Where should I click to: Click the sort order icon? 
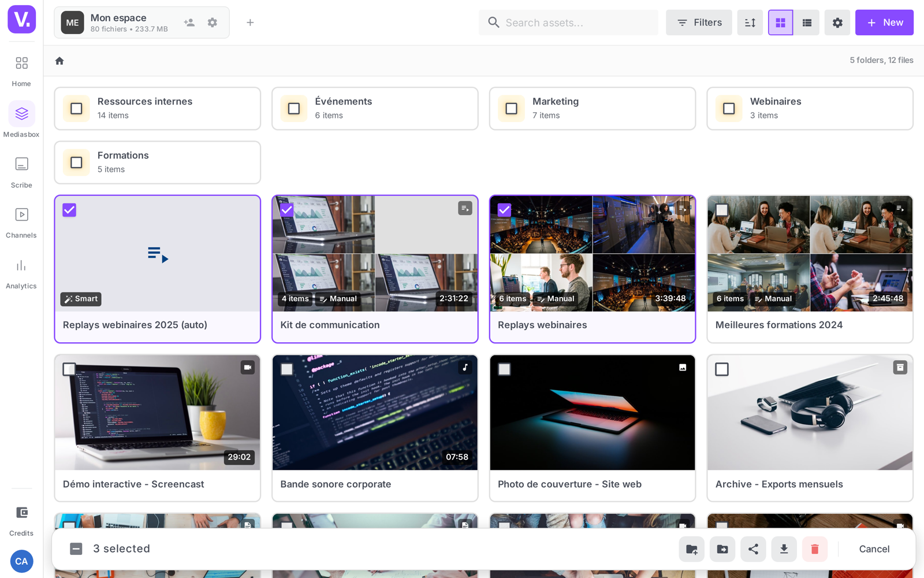coord(750,23)
